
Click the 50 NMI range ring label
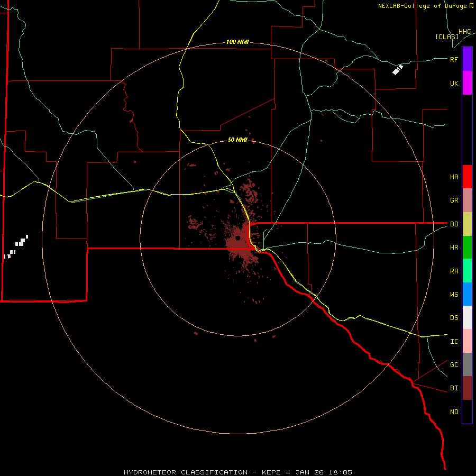click(237, 140)
